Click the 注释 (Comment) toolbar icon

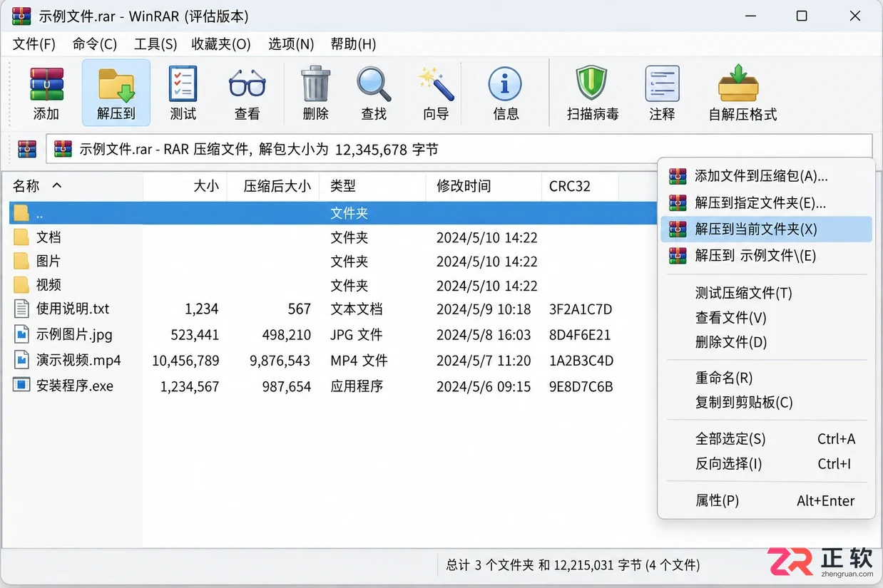(662, 83)
